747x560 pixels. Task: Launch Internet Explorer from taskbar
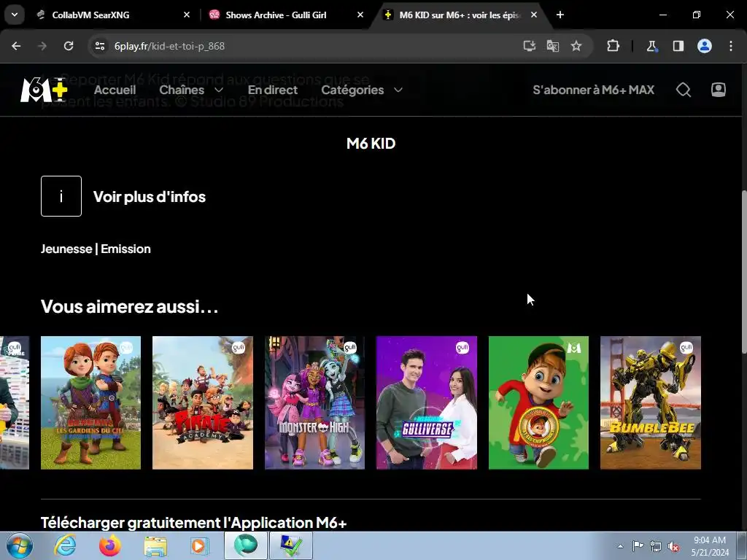click(65, 545)
